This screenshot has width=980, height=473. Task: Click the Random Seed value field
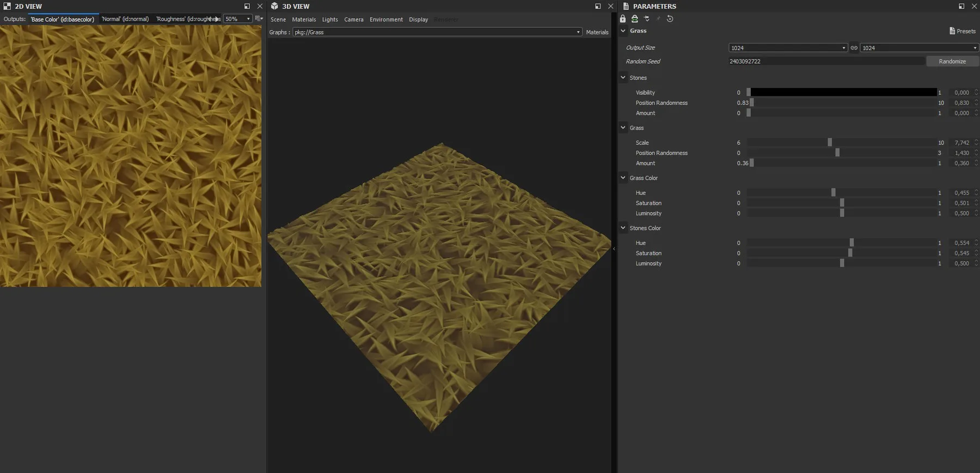pyautogui.click(x=826, y=61)
